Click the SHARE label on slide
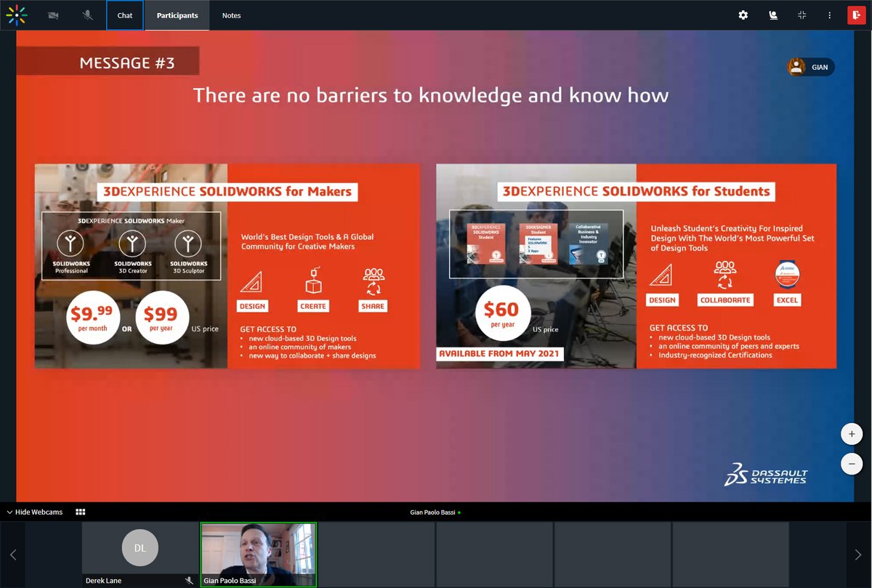The width and height of the screenshot is (872, 588). pyautogui.click(x=373, y=306)
